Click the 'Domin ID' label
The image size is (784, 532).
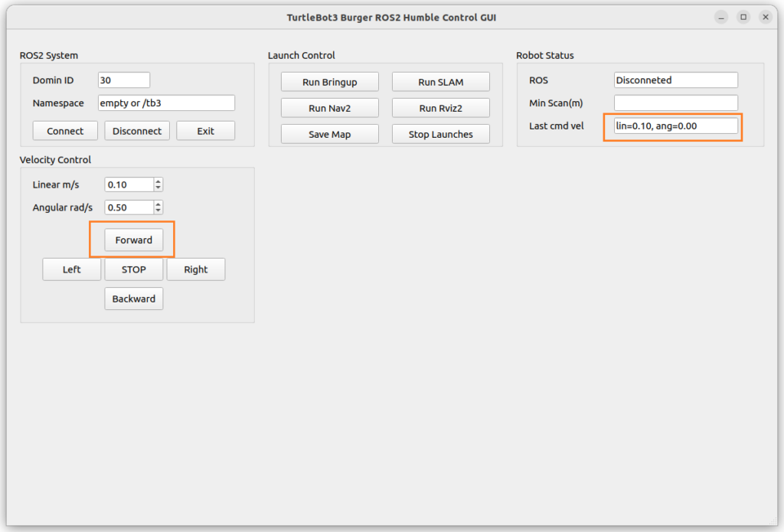53,80
